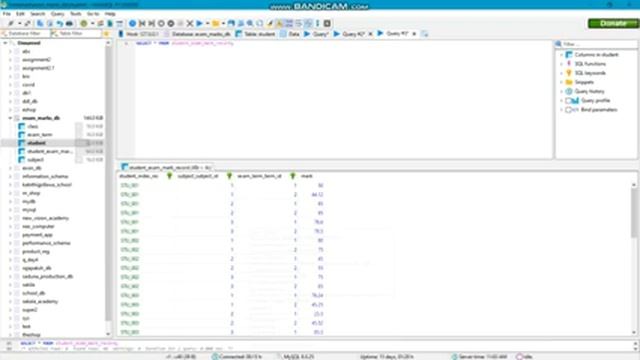Open the Help menu
The image size is (640, 360).
click(110, 14)
